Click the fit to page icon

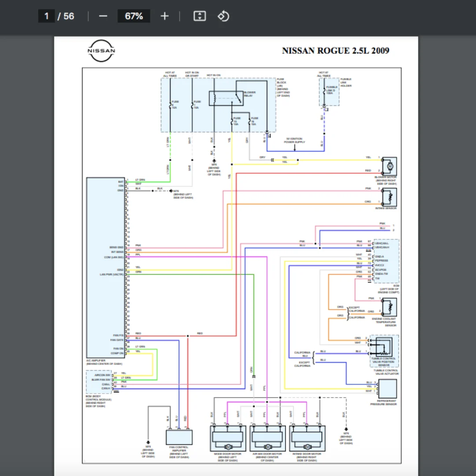[x=200, y=16]
